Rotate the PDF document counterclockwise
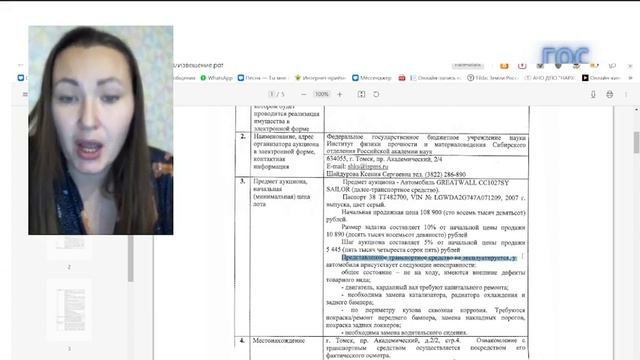The image size is (640, 360). pyautogui.click(x=376, y=94)
